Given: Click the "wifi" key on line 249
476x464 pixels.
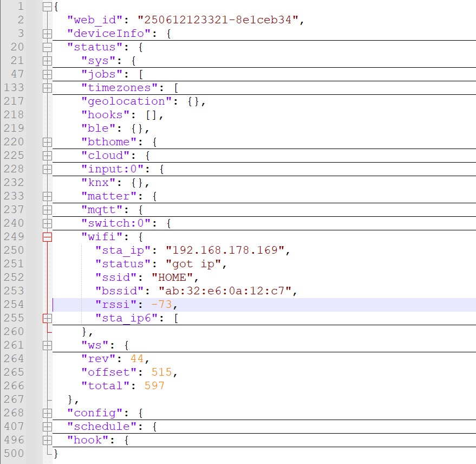Looking at the screenshot, I should (x=102, y=237).
